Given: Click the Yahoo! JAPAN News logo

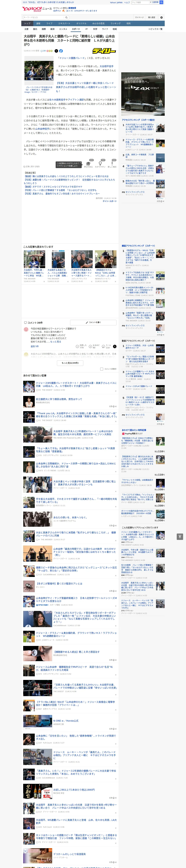Looking at the screenshot, I should coord(37,9).
